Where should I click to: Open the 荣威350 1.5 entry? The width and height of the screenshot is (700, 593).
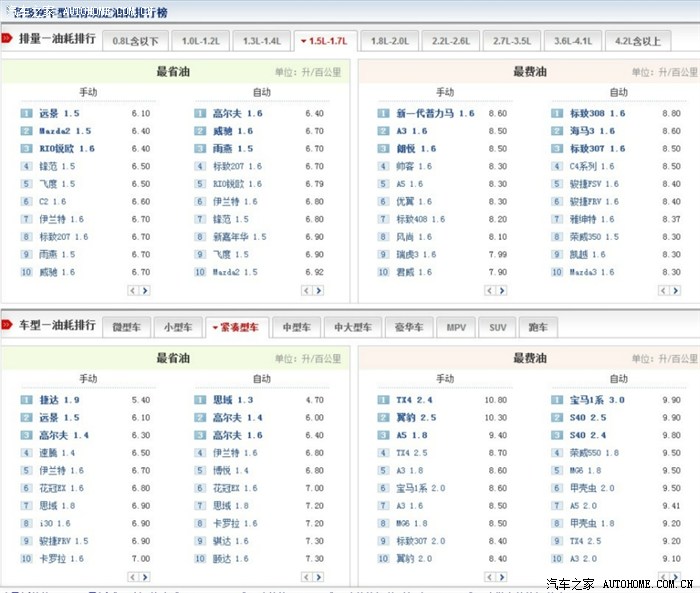(x=594, y=237)
